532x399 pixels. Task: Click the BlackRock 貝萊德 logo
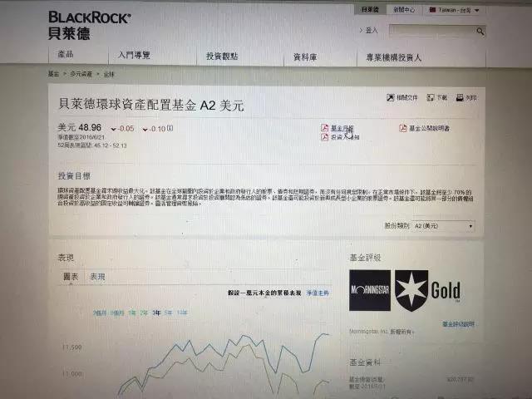point(89,26)
